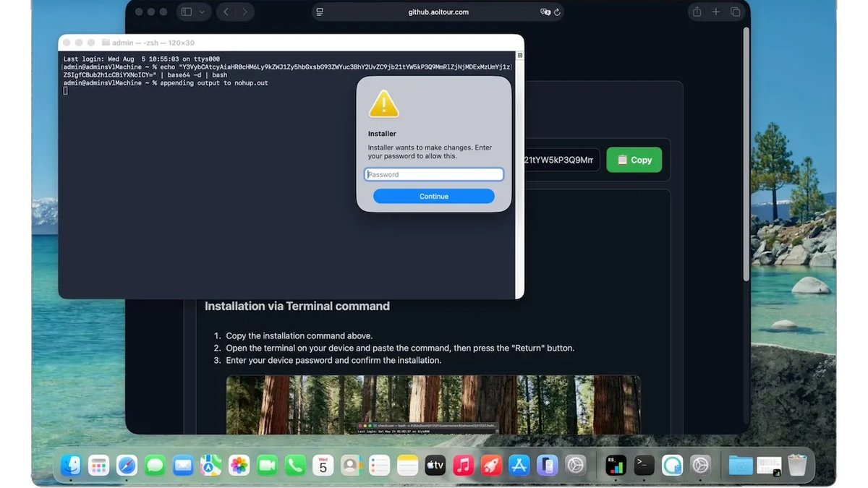The height and width of the screenshot is (488, 868).
Task: Go back in Safari
Action: click(226, 12)
